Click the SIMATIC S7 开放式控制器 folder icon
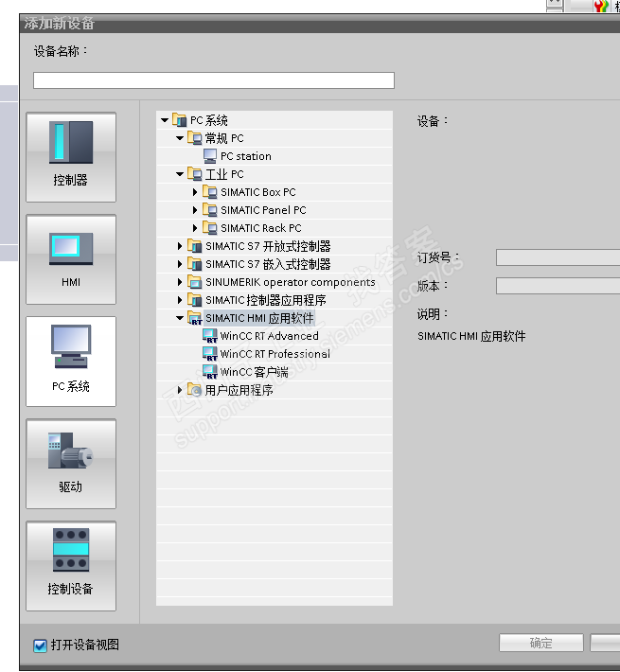The height and width of the screenshot is (672, 620). 195,246
